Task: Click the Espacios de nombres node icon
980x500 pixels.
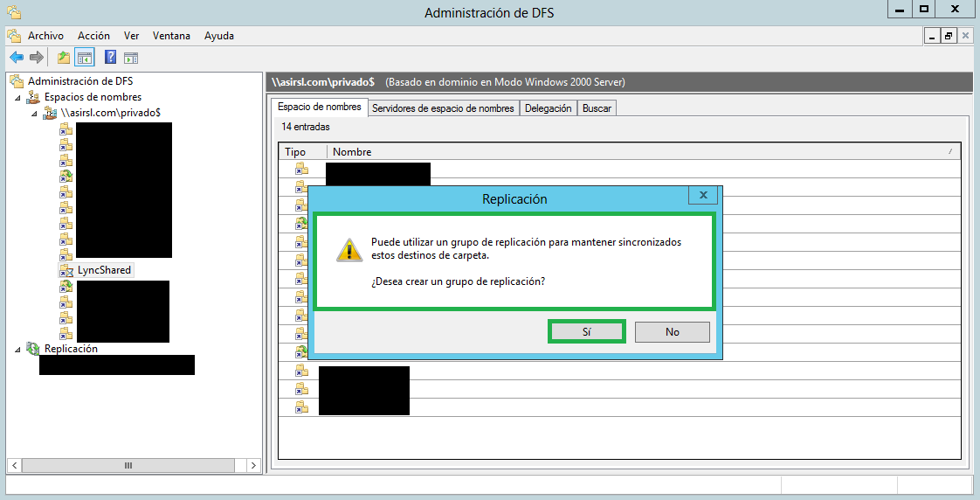Action: click(33, 97)
